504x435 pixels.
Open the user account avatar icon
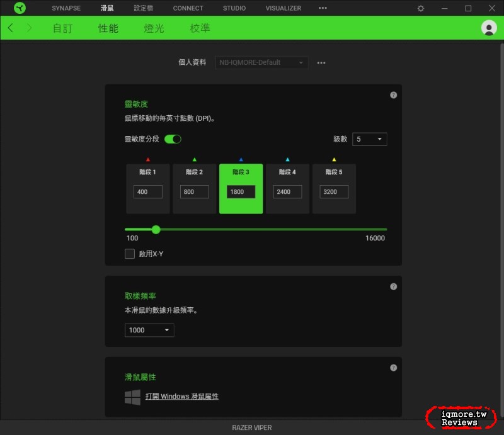(x=490, y=28)
